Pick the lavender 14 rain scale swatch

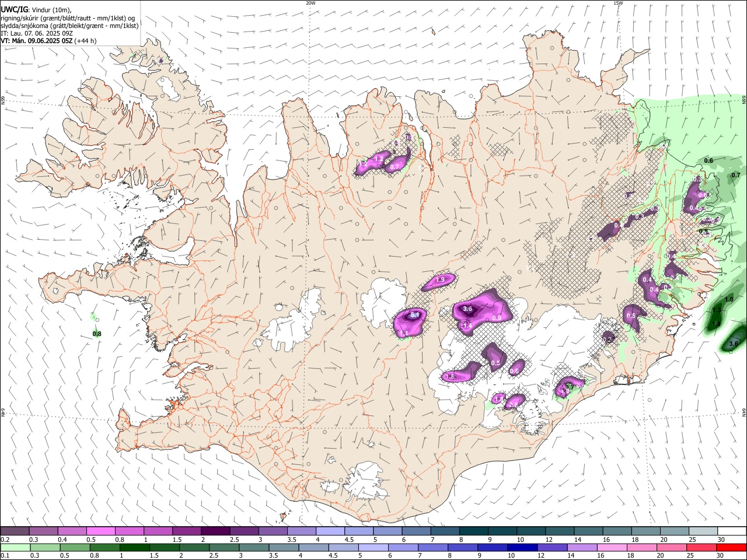click(x=582, y=548)
